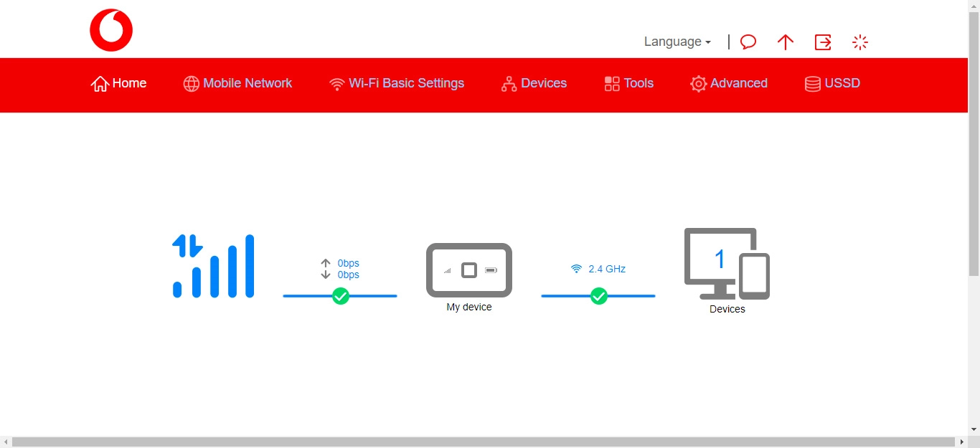The height and width of the screenshot is (448, 980).
Task: Navigate to the USSD tab
Action: 832,83
